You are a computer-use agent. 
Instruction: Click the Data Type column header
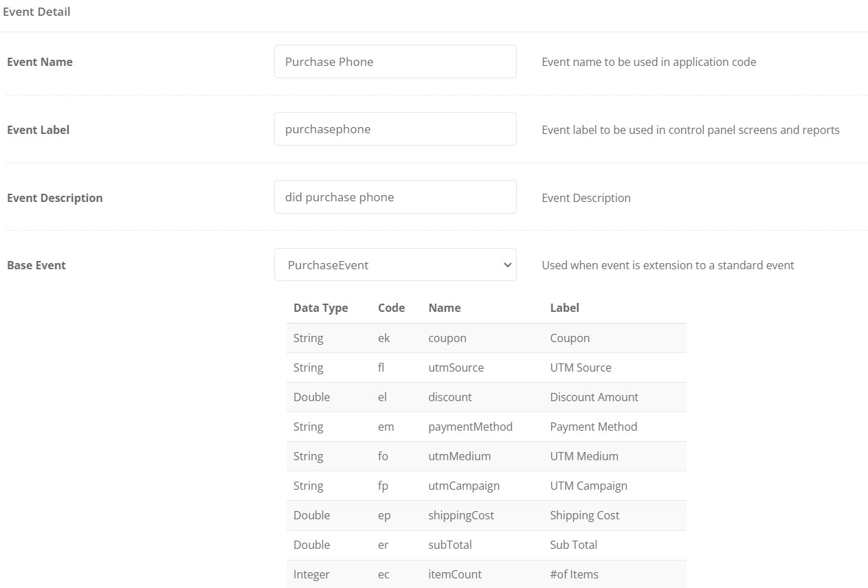(320, 308)
